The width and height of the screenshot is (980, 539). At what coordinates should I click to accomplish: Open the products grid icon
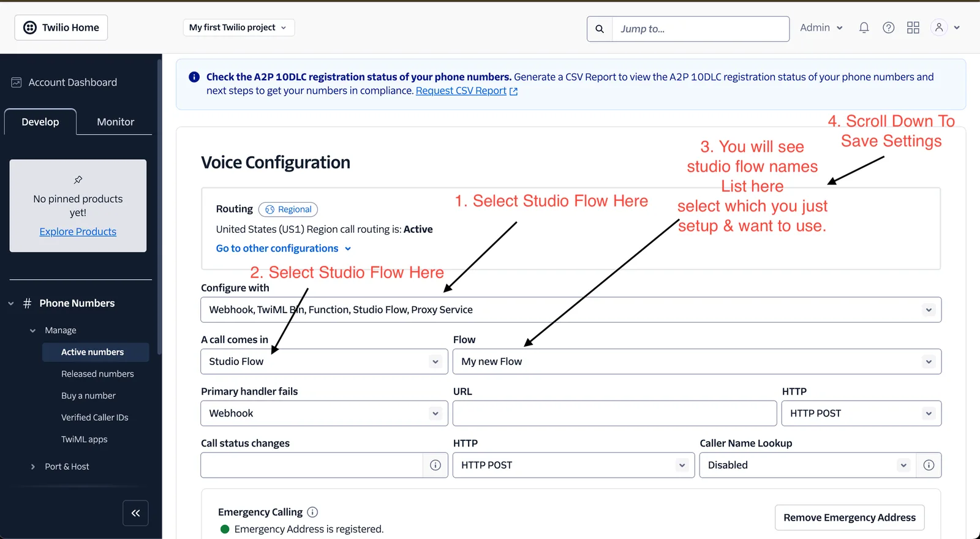(x=913, y=28)
